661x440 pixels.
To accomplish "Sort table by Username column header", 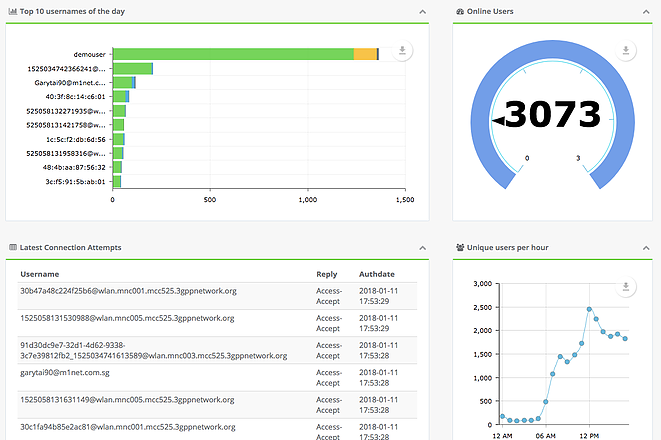I will [40, 273].
